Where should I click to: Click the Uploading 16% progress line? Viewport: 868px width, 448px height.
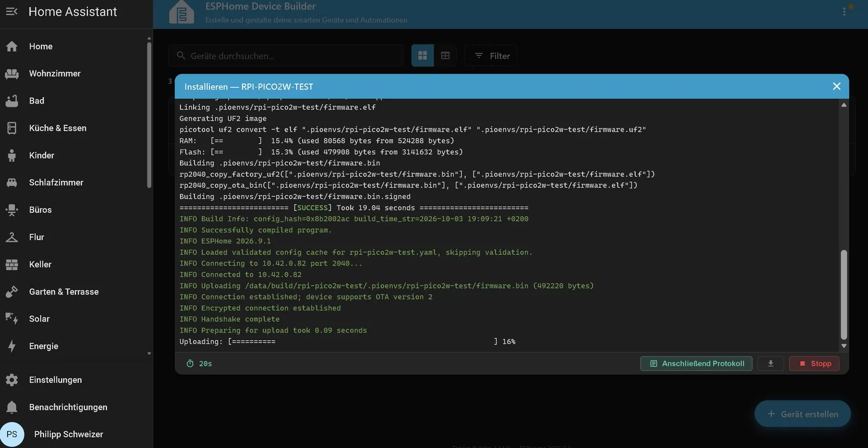347,342
